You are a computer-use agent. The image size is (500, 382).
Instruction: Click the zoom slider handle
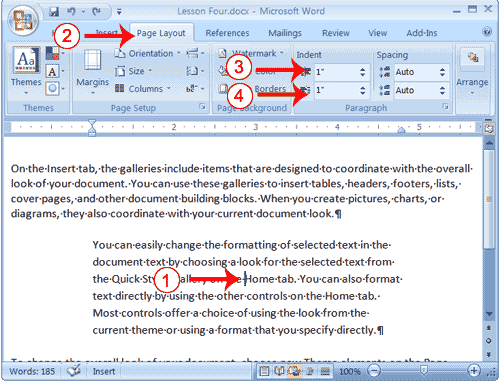click(424, 370)
